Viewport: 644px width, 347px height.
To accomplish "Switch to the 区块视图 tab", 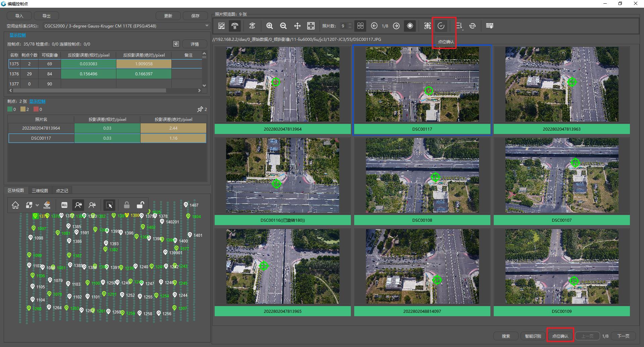I will (x=16, y=190).
